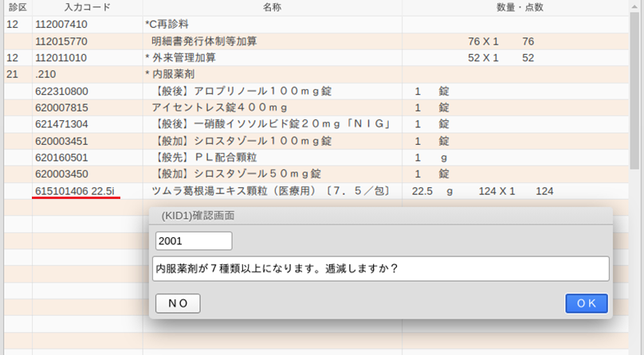Click the 外来管理加算 name cell
The width and height of the screenshot is (644, 355).
click(183, 57)
